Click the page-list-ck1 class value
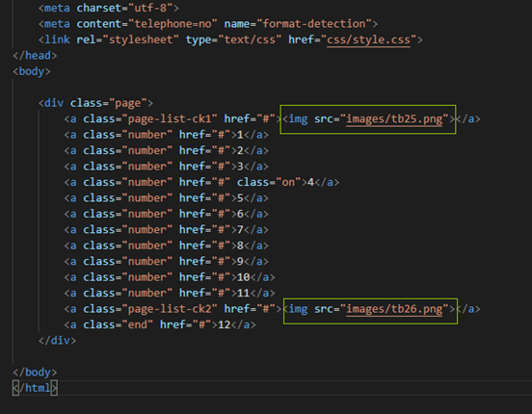 [x=170, y=119]
